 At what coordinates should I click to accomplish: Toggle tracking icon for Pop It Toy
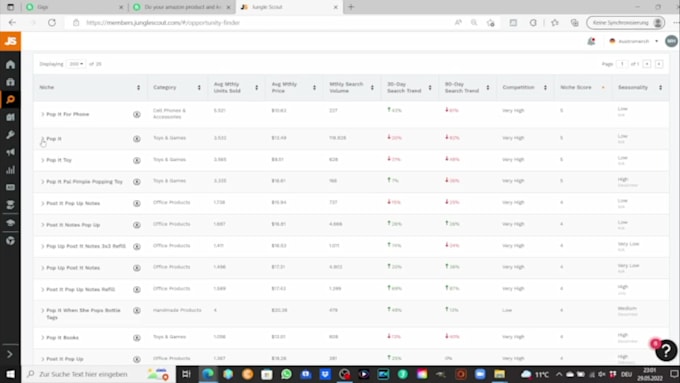click(137, 160)
